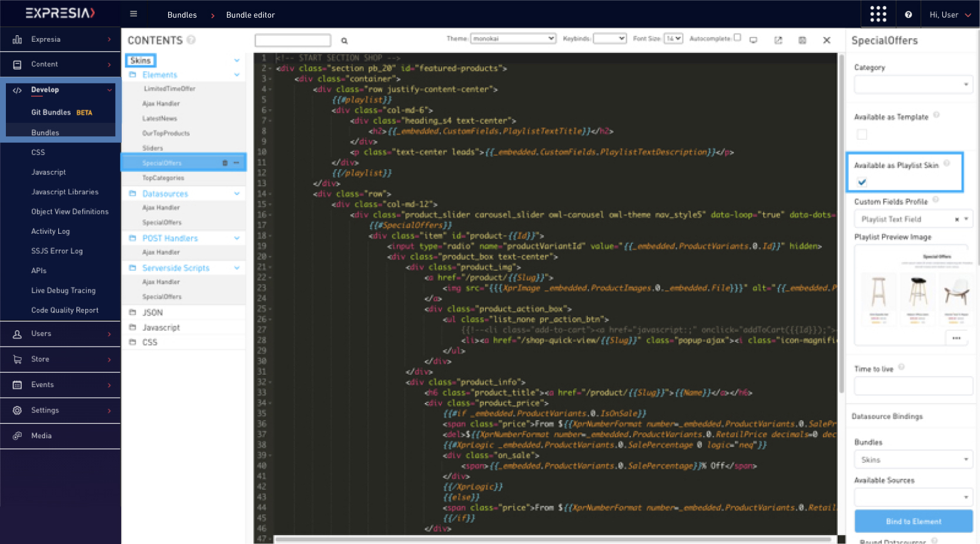Uncheck the Available as Playlist Skin checkbox

pos(862,182)
